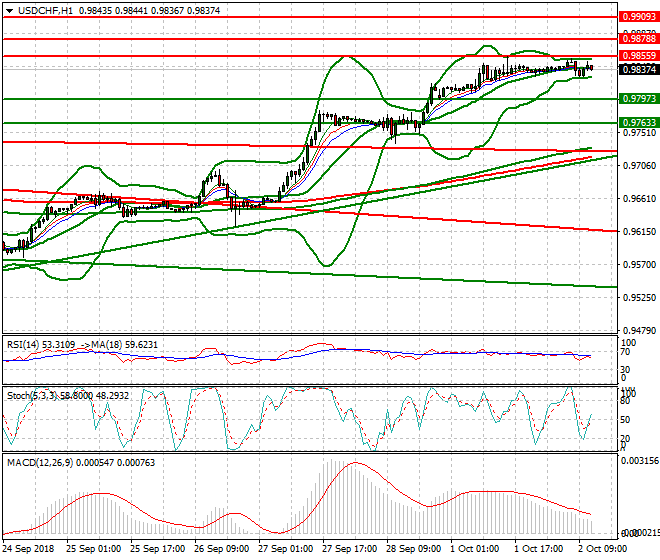Click the RSI scale value 70
660x560 pixels.
click(625, 352)
